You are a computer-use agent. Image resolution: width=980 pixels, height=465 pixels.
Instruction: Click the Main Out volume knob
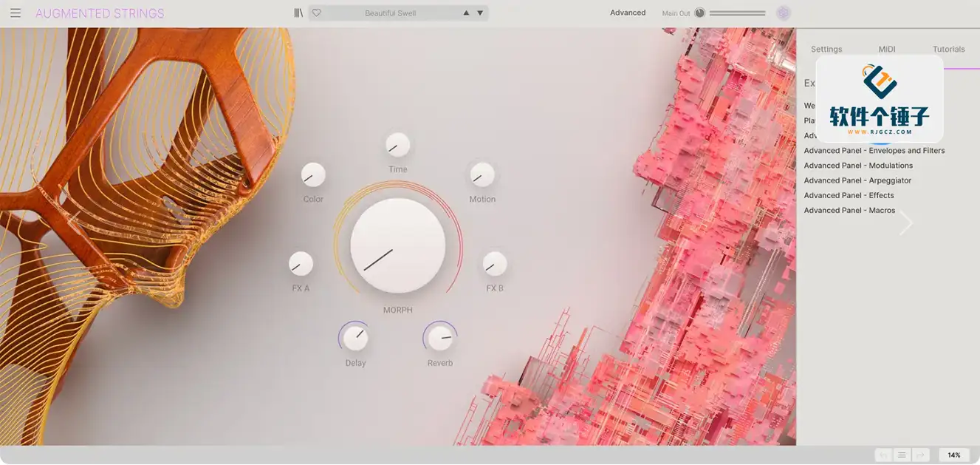pyautogui.click(x=699, y=13)
